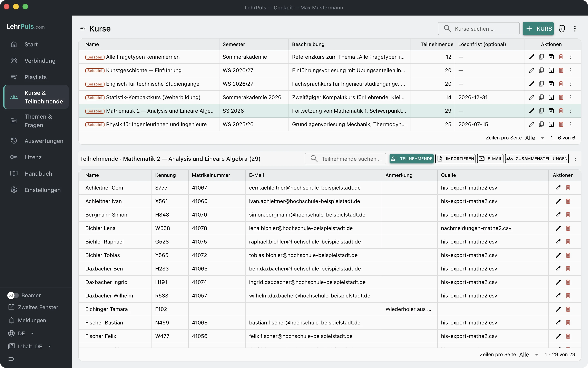Image resolution: width=588 pixels, height=368 pixels.
Task: Open Playlists in sidebar
Action: pos(36,77)
